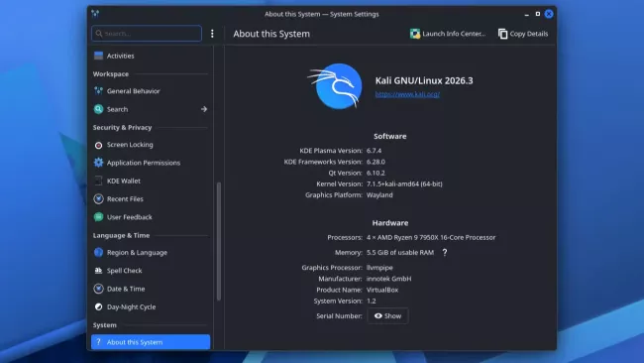Focus the settings search input field
644x363 pixels.
pos(147,34)
